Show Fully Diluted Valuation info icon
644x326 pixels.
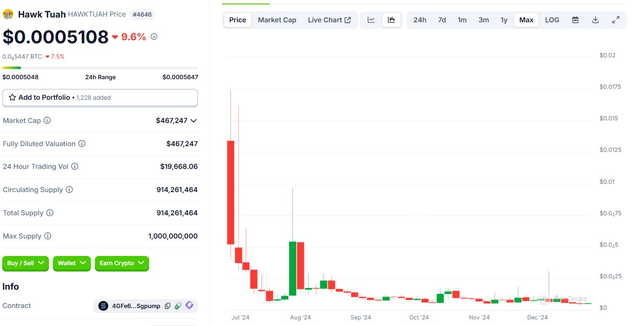point(82,144)
